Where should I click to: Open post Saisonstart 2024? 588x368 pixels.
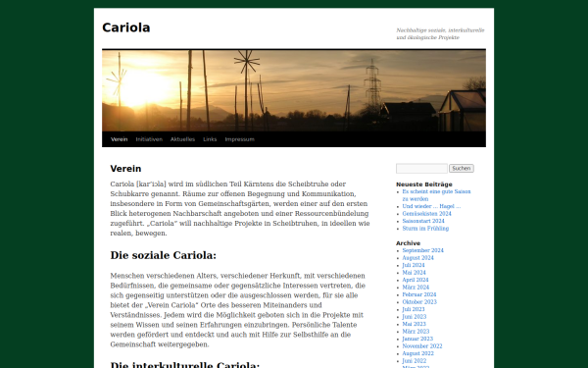(x=423, y=221)
